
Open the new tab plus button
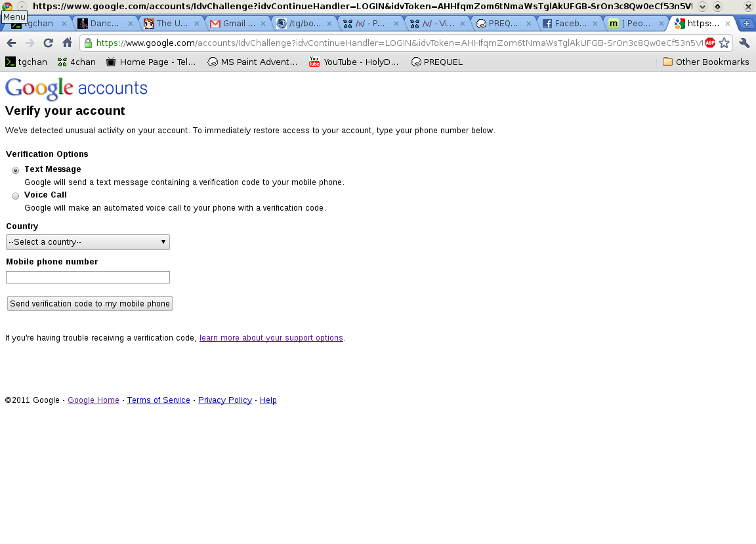pyautogui.click(x=745, y=24)
